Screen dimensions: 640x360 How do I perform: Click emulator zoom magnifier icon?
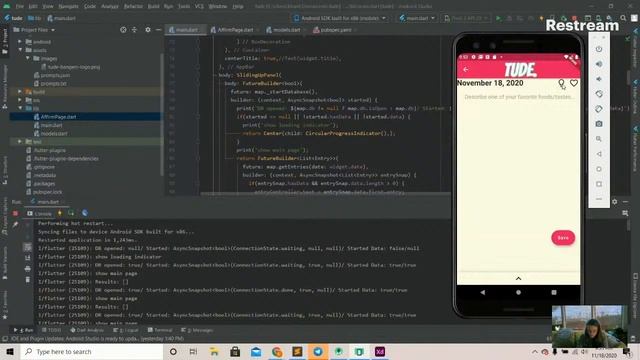(x=599, y=139)
